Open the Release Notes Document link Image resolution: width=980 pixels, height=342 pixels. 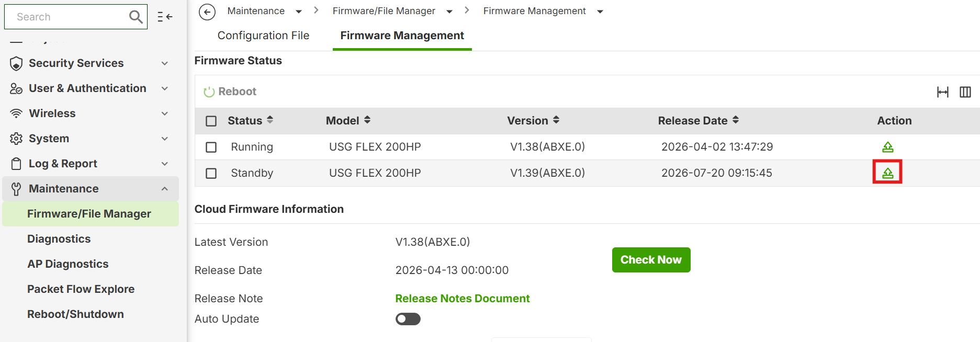click(463, 299)
